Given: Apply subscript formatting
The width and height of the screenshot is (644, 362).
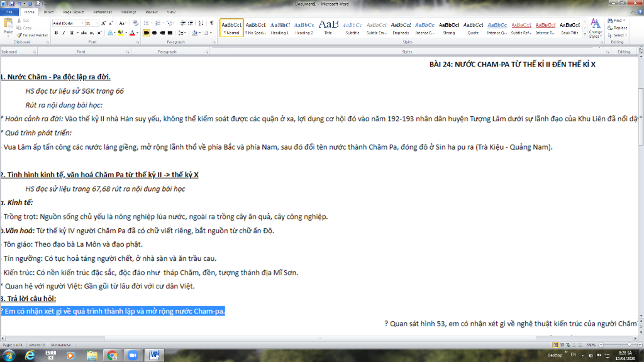Looking at the screenshot, I should pyautogui.click(x=92, y=33).
